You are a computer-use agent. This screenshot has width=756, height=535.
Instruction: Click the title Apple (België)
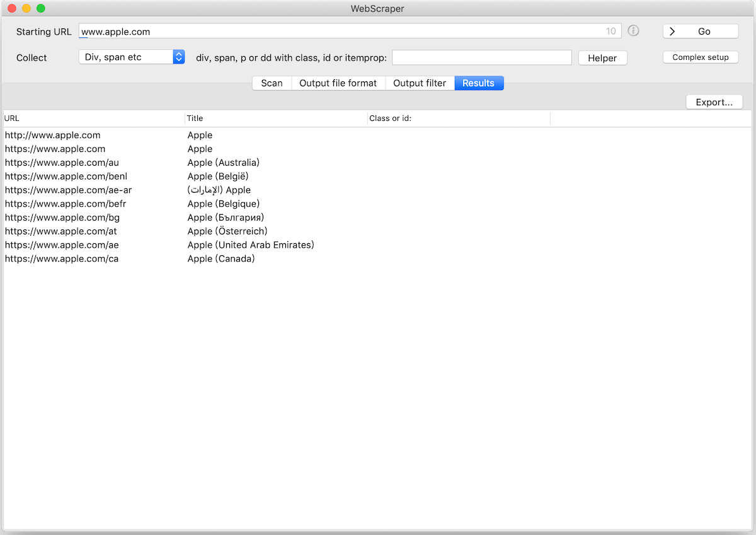tap(218, 176)
